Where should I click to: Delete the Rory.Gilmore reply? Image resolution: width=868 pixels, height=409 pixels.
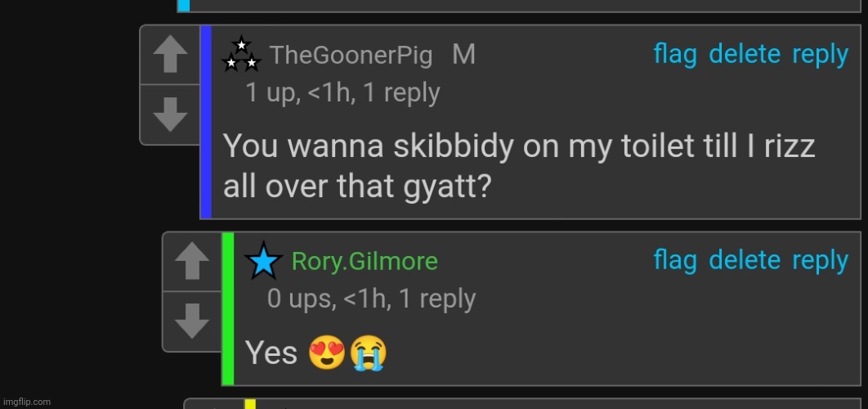(x=745, y=261)
